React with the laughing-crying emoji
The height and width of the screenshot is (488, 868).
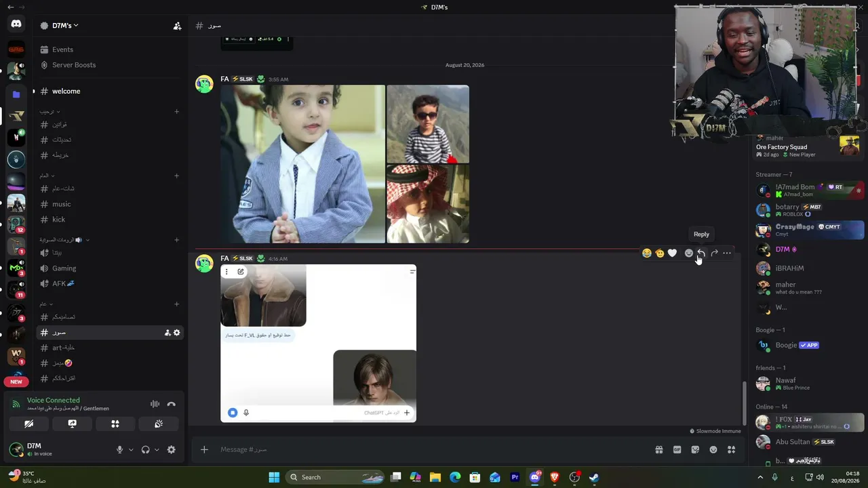point(647,253)
